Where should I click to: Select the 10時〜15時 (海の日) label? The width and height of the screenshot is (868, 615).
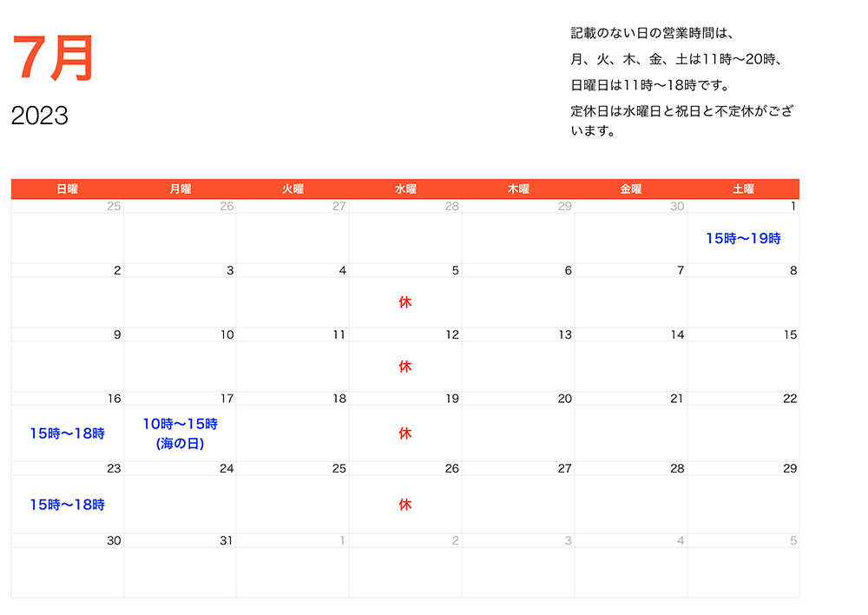pos(180,433)
